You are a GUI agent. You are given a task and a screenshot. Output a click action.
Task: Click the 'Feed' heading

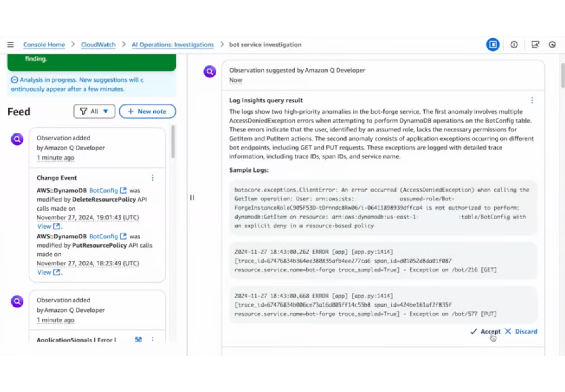19,112
